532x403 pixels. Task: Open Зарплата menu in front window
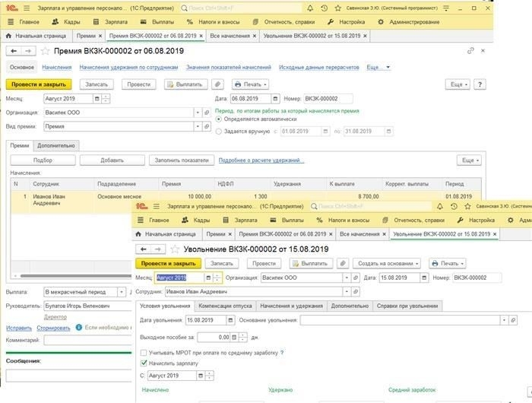240,221
